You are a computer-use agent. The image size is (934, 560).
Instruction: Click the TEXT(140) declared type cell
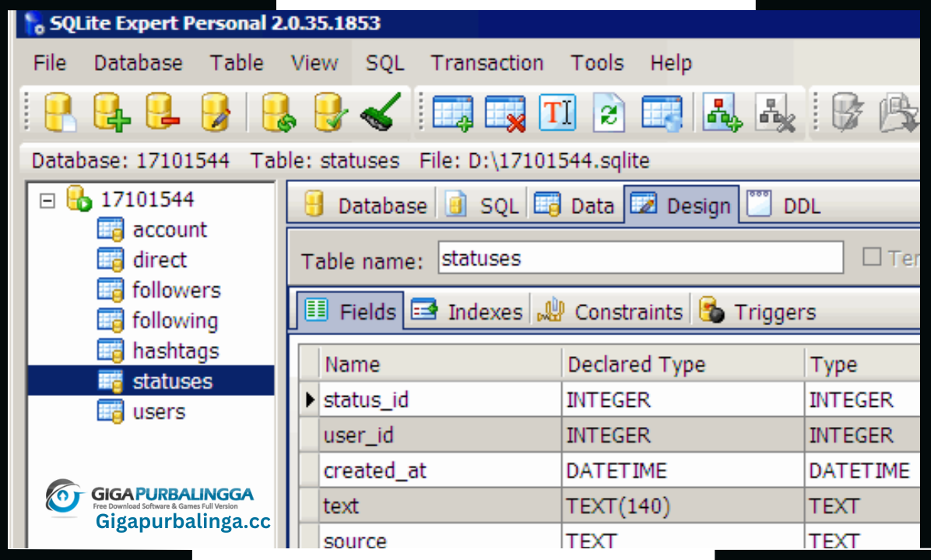(683, 506)
